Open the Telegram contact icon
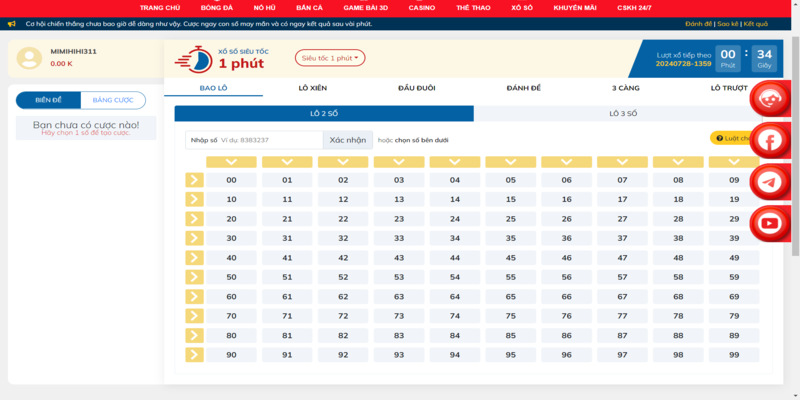The width and height of the screenshot is (800, 400). 770,182
